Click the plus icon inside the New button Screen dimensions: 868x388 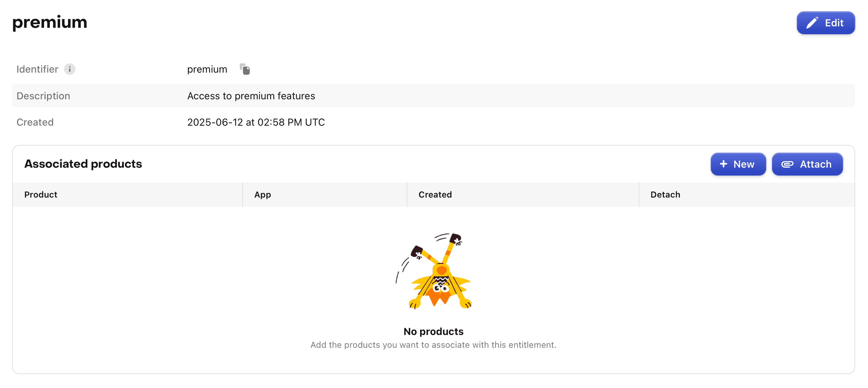pyautogui.click(x=723, y=164)
